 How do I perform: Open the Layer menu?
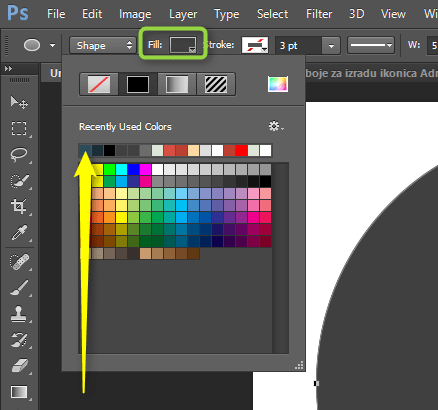click(x=183, y=14)
